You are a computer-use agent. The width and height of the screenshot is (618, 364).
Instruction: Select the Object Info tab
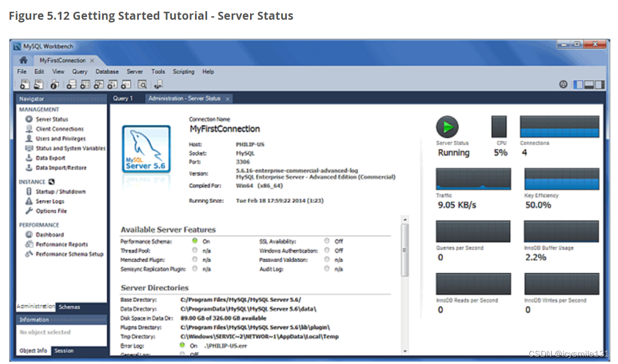tap(33, 351)
